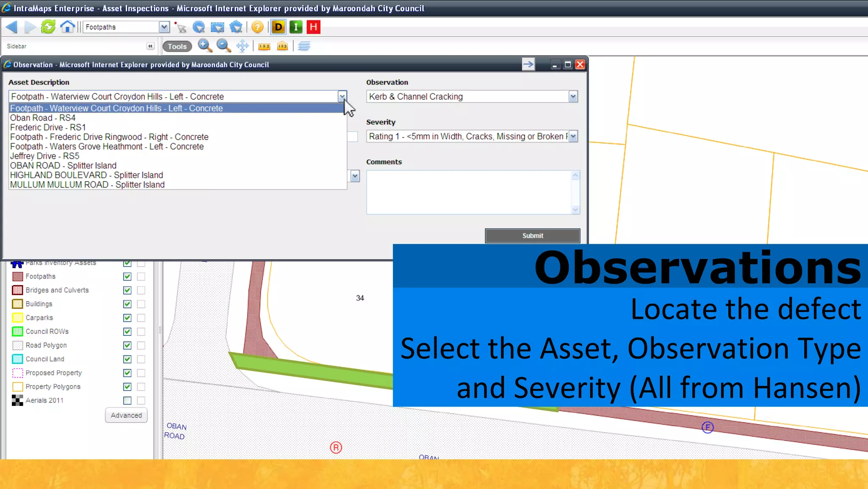
Task: Select MULLUM MULLUM ROAD - Splitter Island option
Action: click(x=178, y=184)
